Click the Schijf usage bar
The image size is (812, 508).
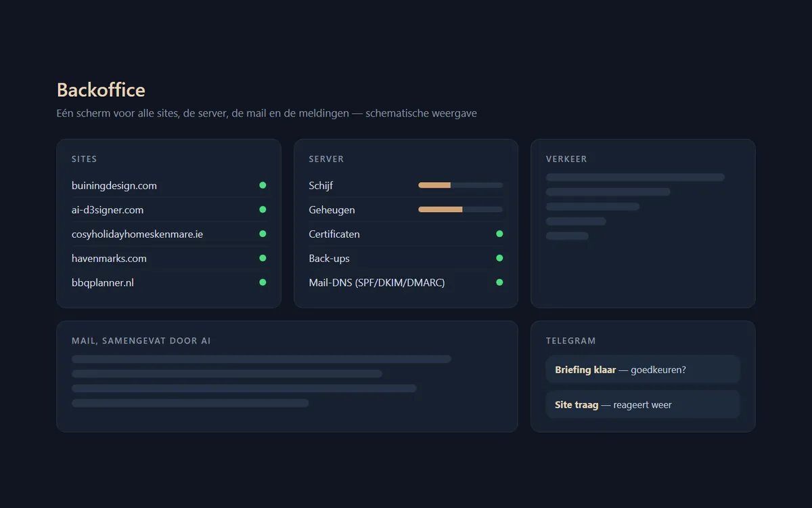[x=461, y=185]
